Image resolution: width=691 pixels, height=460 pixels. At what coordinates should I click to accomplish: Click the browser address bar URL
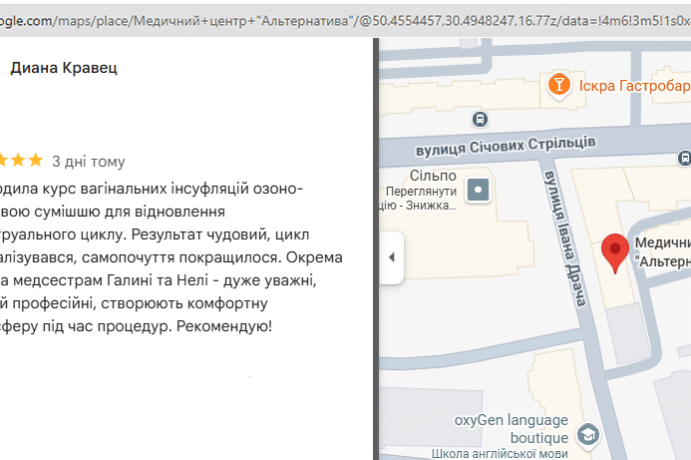pyautogui.click(x=300, y=18)
